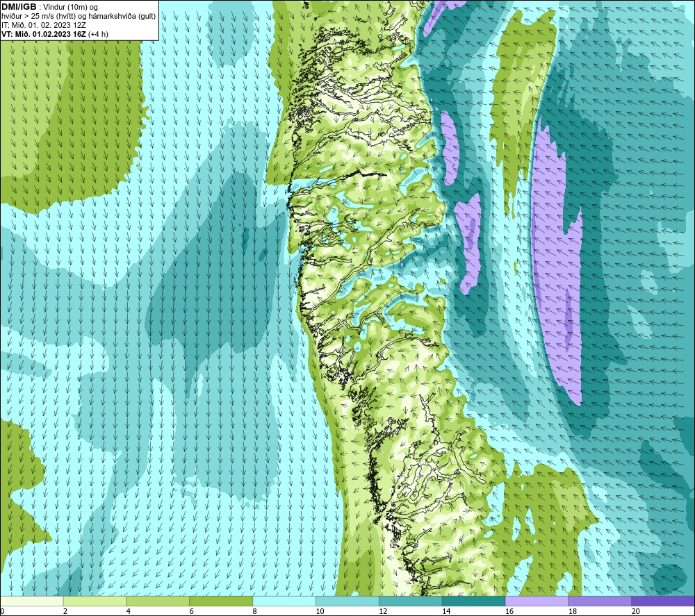Click the "IT: Mið. 01. 02. 2023 12Z" line
Image resolution: width=695 pixels, height=616 pixels.
43,25
